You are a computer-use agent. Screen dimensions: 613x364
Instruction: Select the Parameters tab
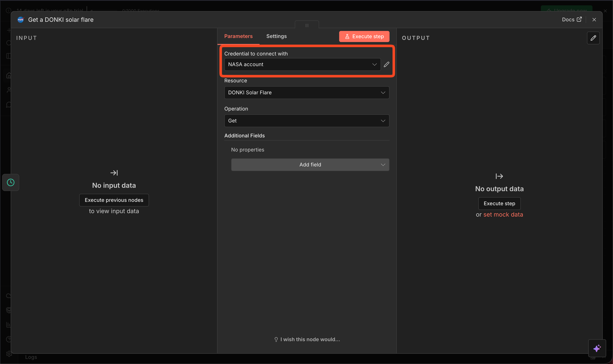[238, 36]
